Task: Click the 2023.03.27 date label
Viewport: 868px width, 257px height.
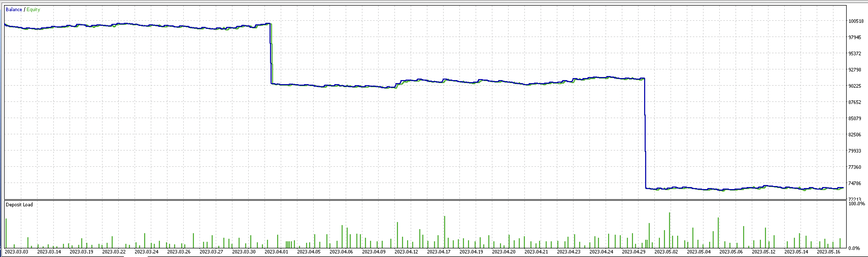Action: pyautogui.click(x=211, y=252)
